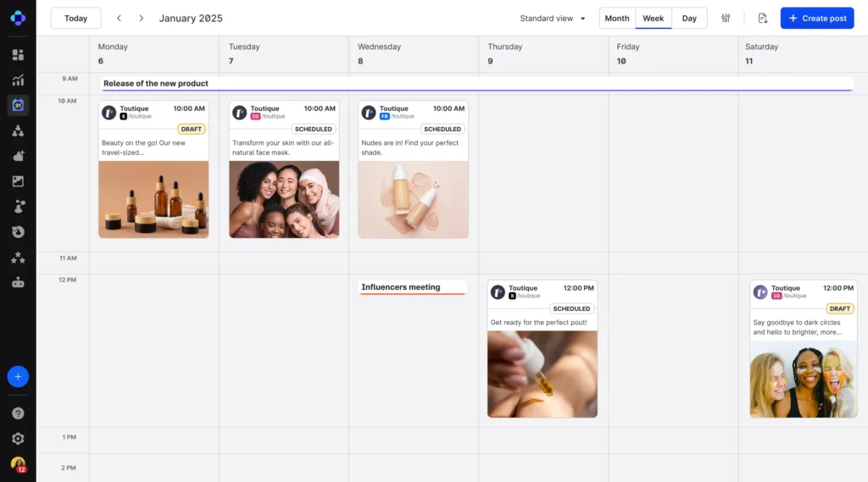The width and height of the screenshot is (868, 482).
Task: Go to the next week arrow
Action: (141, 19)
